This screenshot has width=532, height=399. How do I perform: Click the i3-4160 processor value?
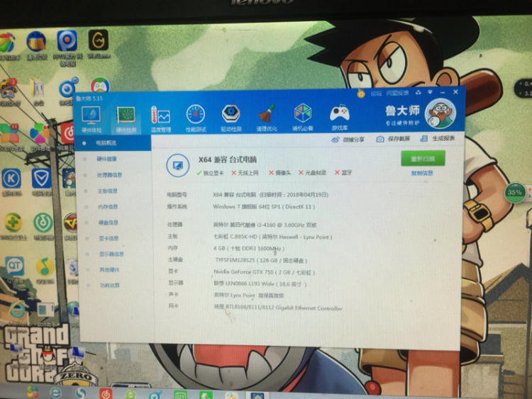click(x=265, y=225)
